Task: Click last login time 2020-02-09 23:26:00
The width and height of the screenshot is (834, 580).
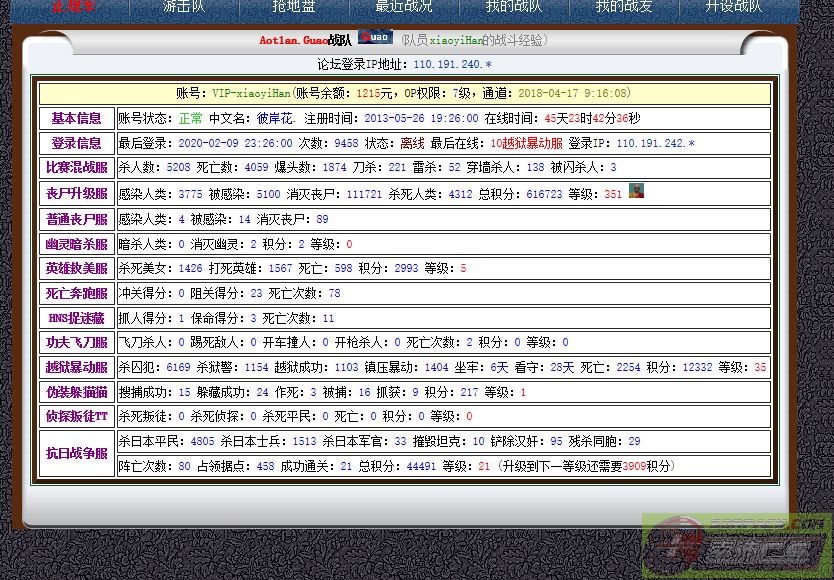Action: coord(235,143)
